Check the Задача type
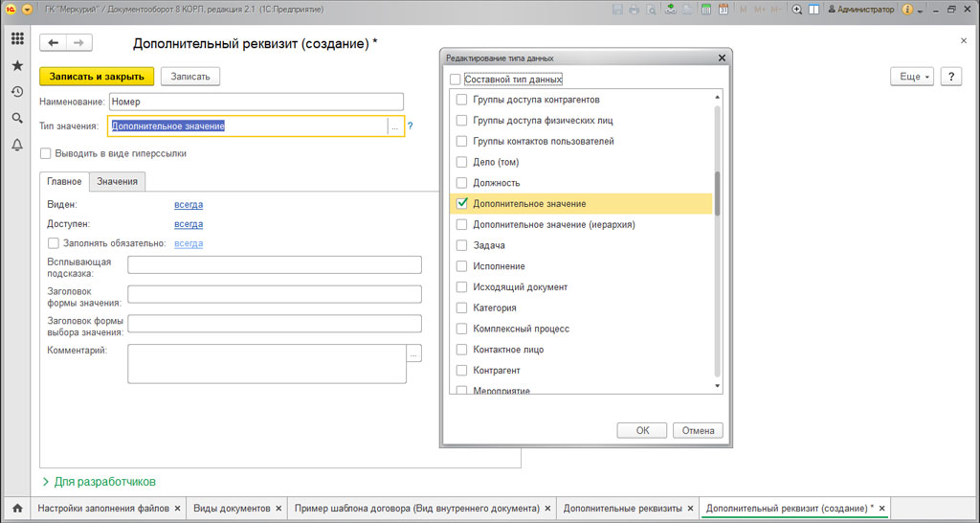The width and height of the screenshot is (980, 523). (461, 245)
